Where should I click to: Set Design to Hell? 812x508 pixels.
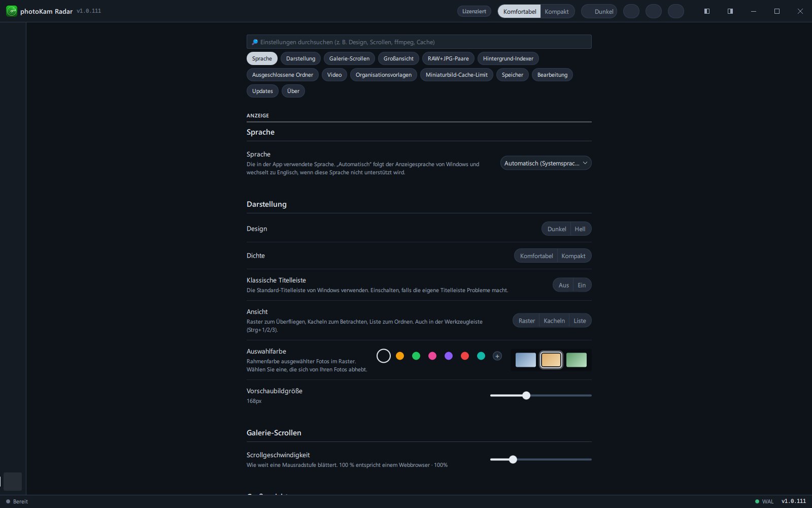click(x=580, y=229)
